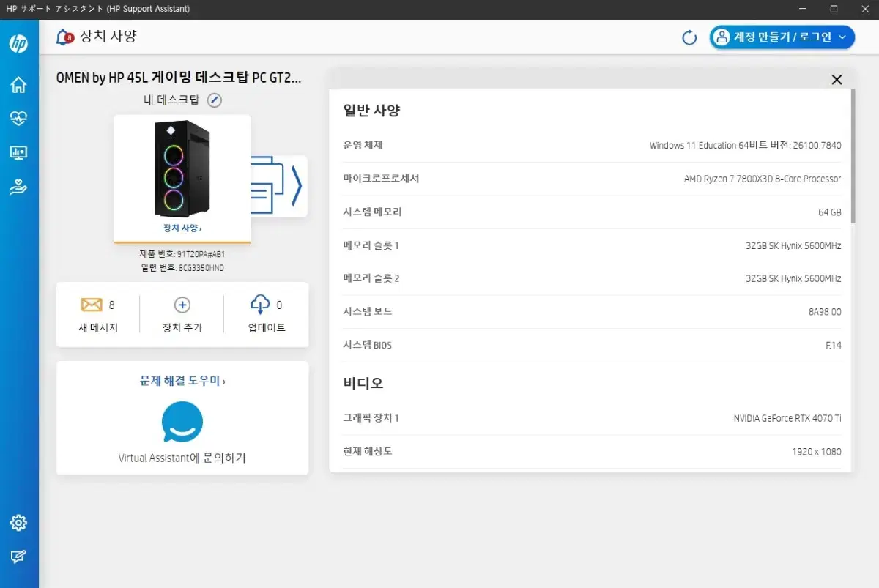
Task: Click the new messages envelope icon
Action: point(92,305)
